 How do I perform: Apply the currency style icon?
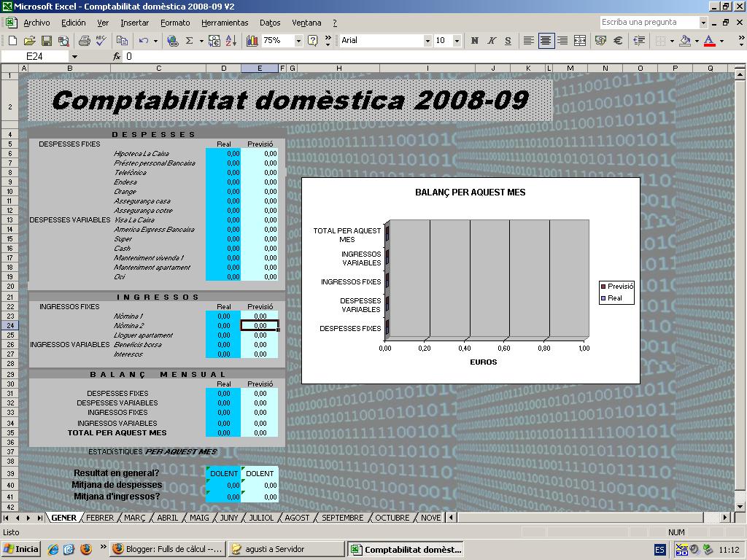pos(601,41)
